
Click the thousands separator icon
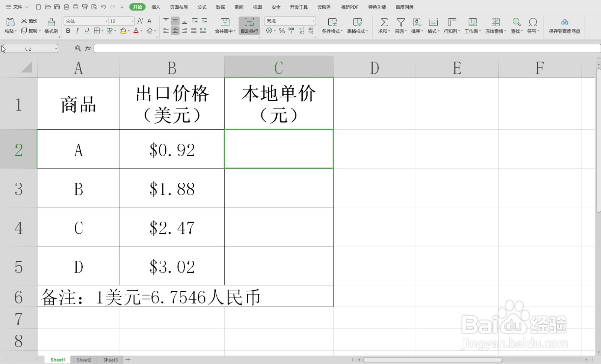click(291, 31)
